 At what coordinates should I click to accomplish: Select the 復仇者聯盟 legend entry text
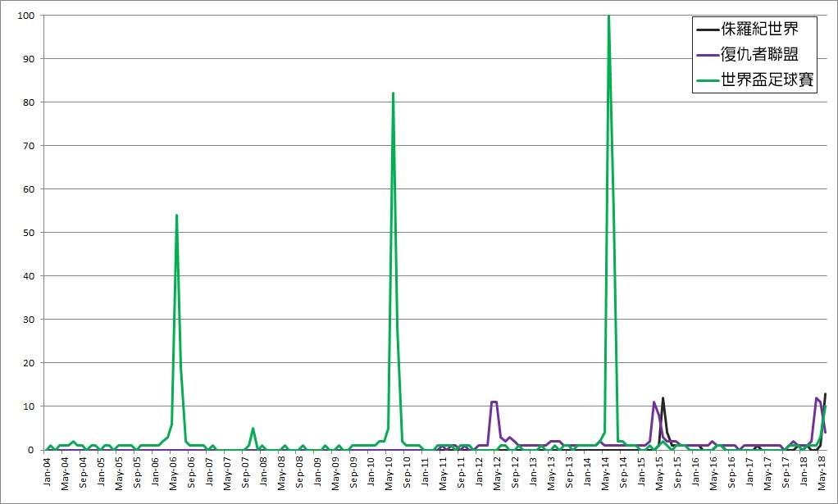click(x=759, y=55)
